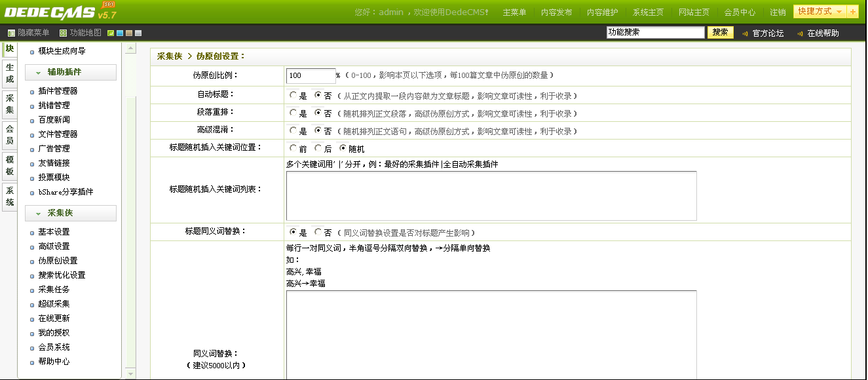Screen dimensions: 868x380
Task: Switch to the 生成 side tab
Action: point(9,73)
